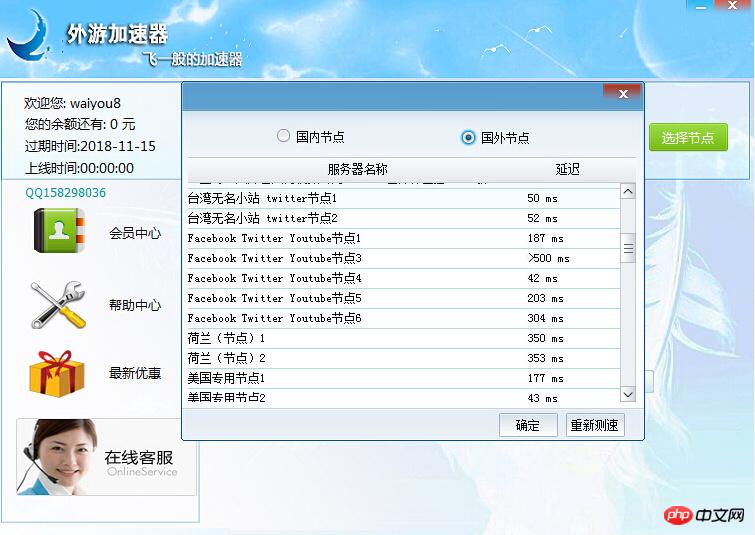Select the 美国专用节点1 row
Screen dimensions: 755x535
point(404,378)
